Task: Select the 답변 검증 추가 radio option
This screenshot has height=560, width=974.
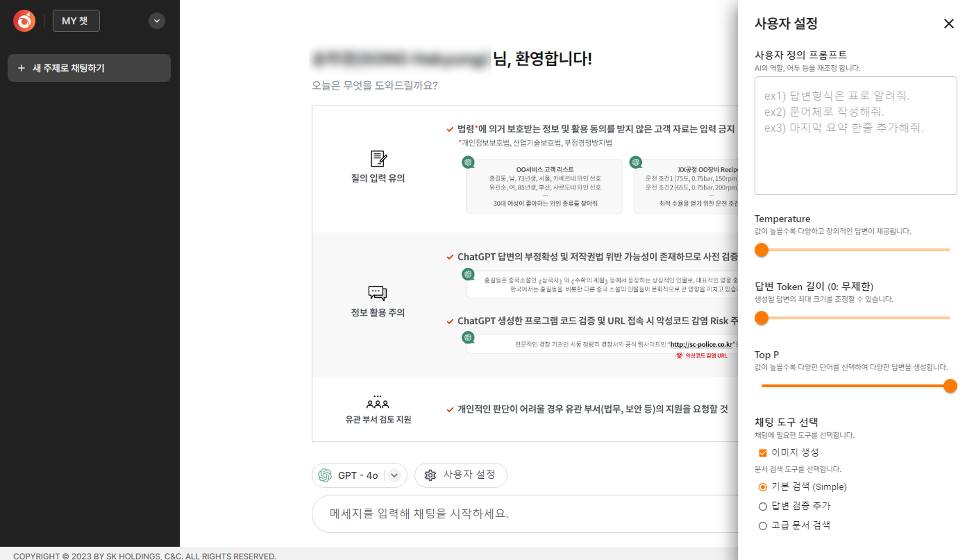Action: [x=763, y=506]
